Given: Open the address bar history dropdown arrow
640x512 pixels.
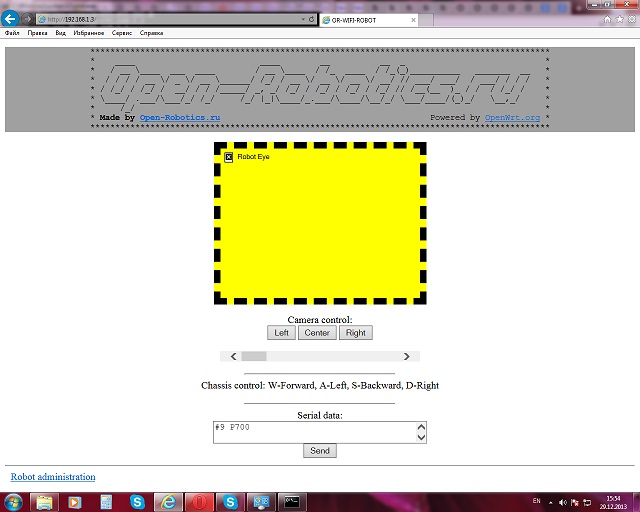Looking at the screenshot, I should 303,19.
